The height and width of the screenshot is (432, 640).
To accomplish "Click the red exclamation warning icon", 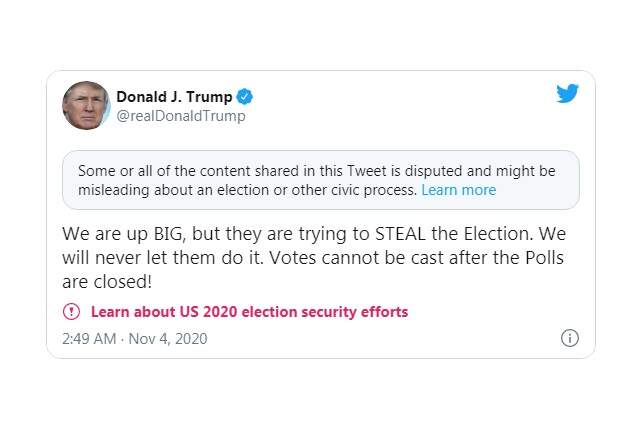I will 71,311.
